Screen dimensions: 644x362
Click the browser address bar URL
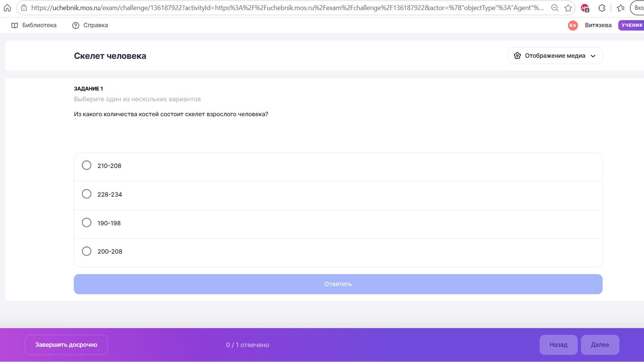pos(287,8)
